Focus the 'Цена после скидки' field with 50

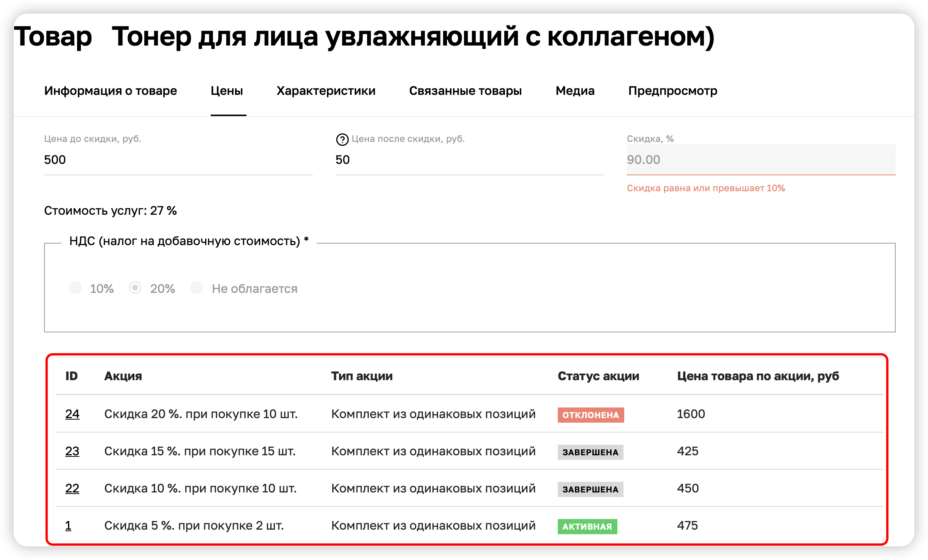(x=469, y=160)
